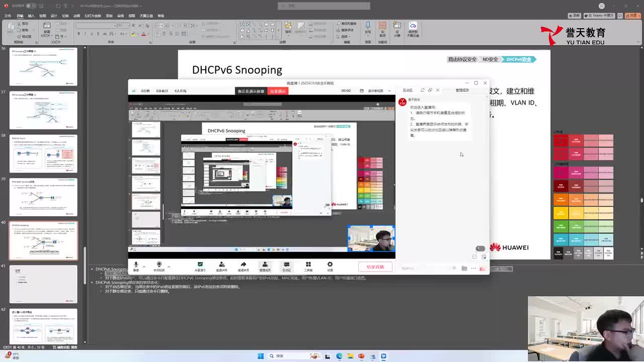Expand camera options arrow in live stream
The height and width of the screenshot is (362, 644).
pos(169,266)
